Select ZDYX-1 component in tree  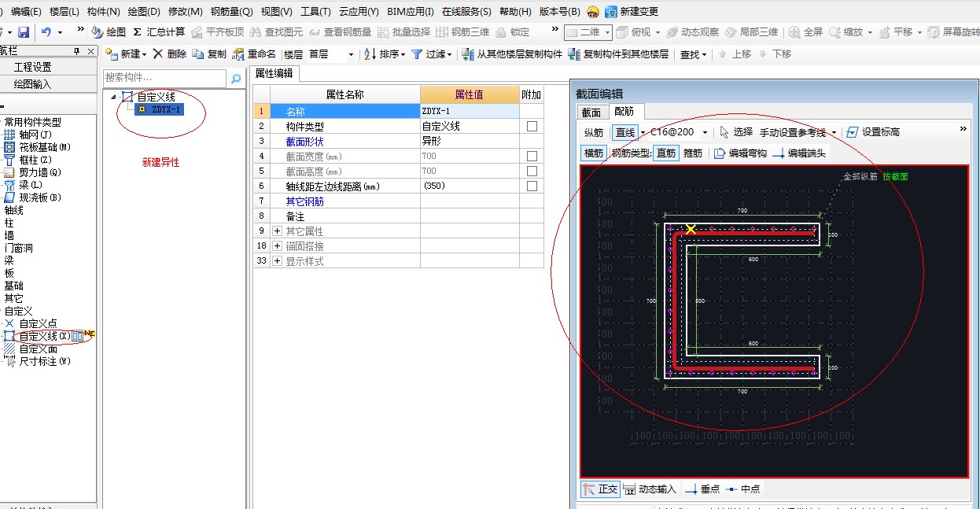pos(160,109)
